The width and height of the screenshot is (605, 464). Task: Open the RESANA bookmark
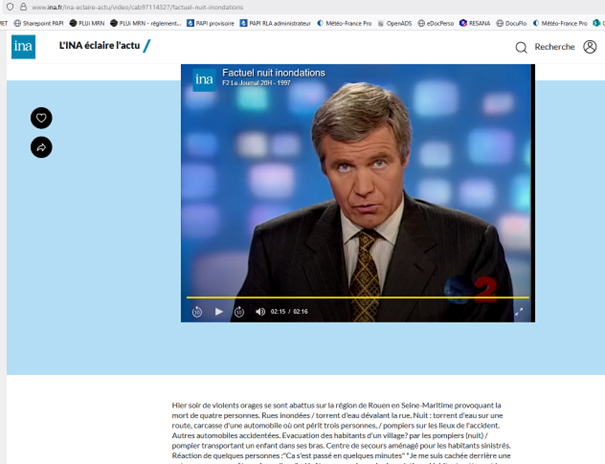click(475, 23)
